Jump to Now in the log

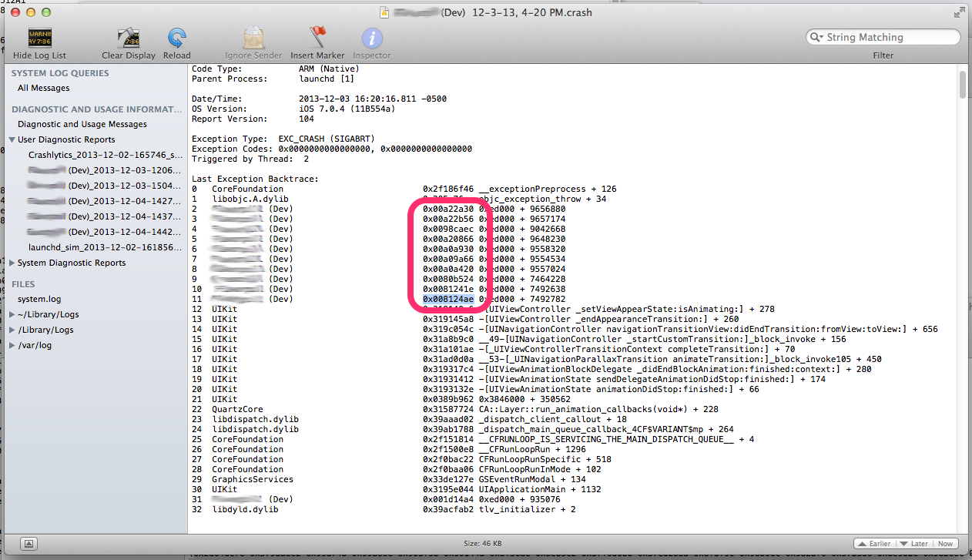coord(946,544)
